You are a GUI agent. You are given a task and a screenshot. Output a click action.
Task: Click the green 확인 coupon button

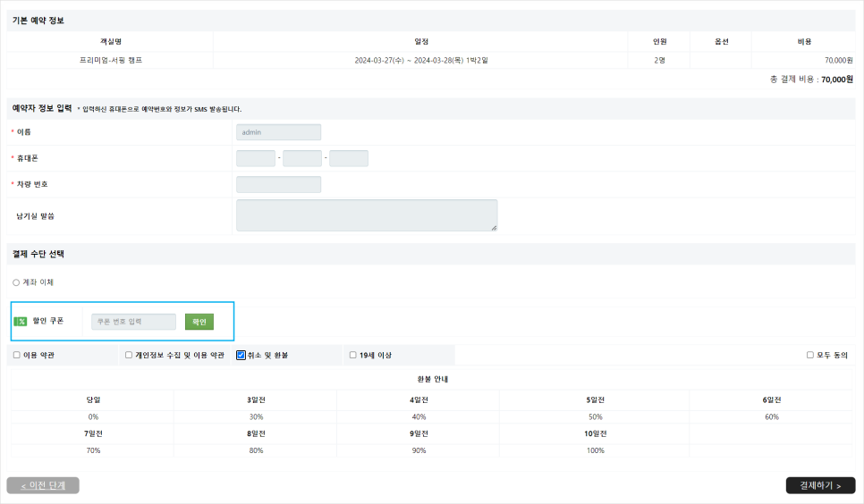(199, 322)
